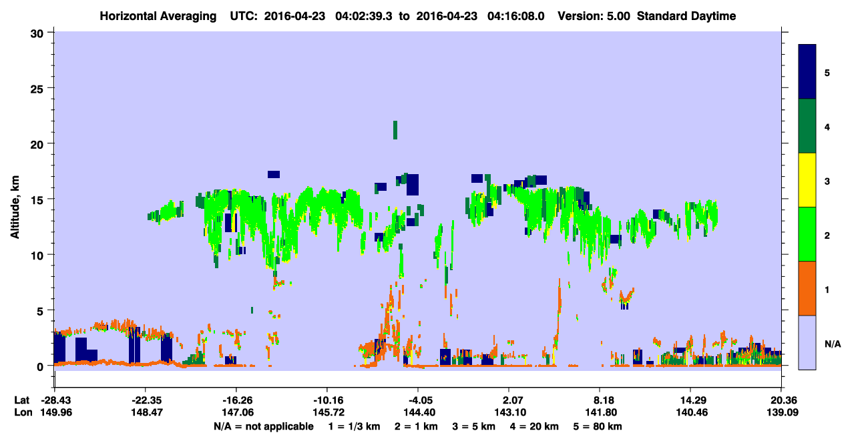Screen dimensions: 868x445
Task: Click the lavender N/A colorbar segment
Action: click(807, 342)
